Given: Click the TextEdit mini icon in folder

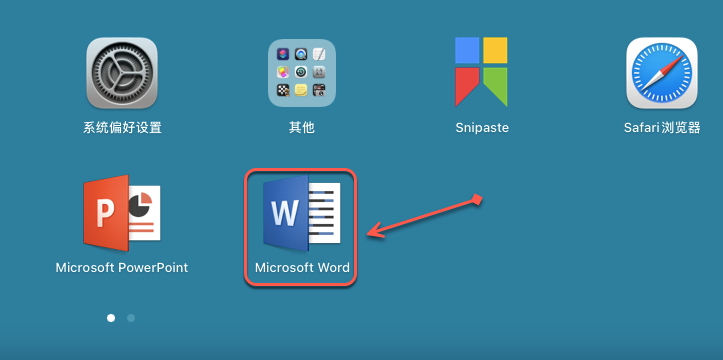Looking at the screenshot, I should tap(320, 54).
